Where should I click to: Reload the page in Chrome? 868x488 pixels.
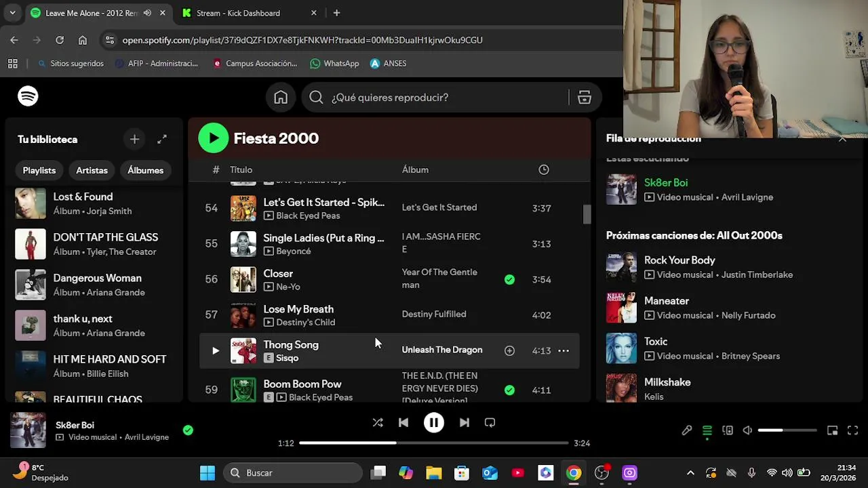60,40
